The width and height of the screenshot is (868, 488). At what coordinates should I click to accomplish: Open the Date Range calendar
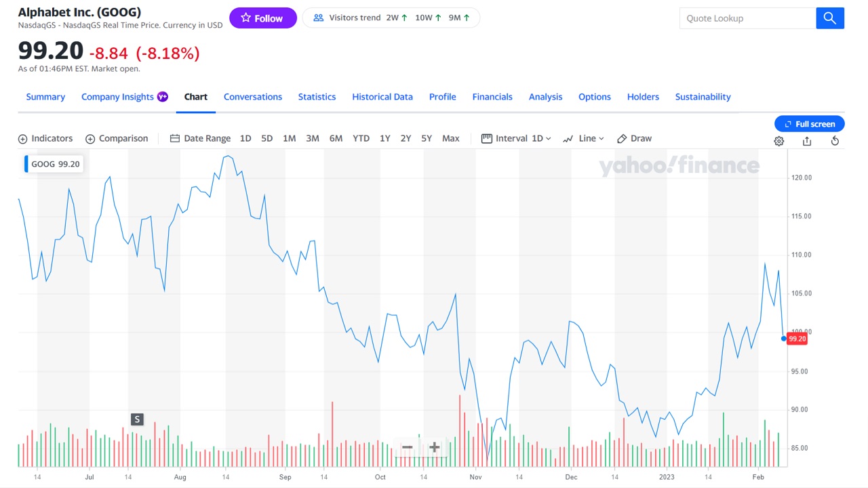click(x=200, y=138)
